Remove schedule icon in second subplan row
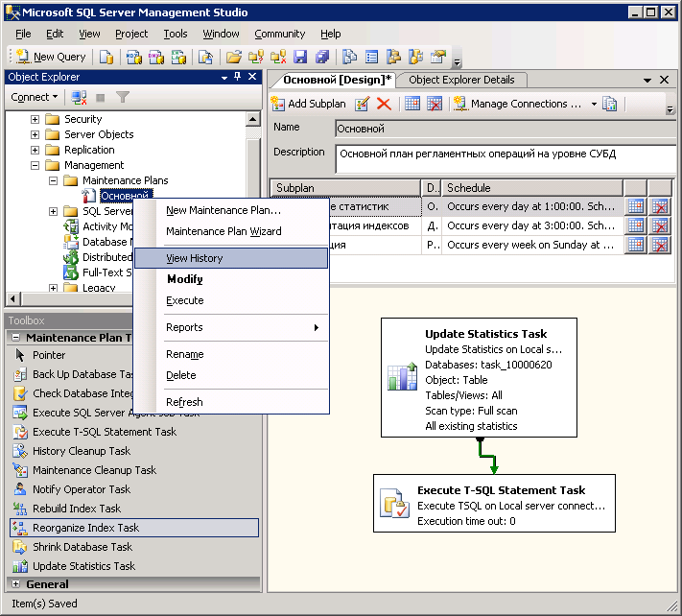The image size is (682, 616). [x=660, y=225]
